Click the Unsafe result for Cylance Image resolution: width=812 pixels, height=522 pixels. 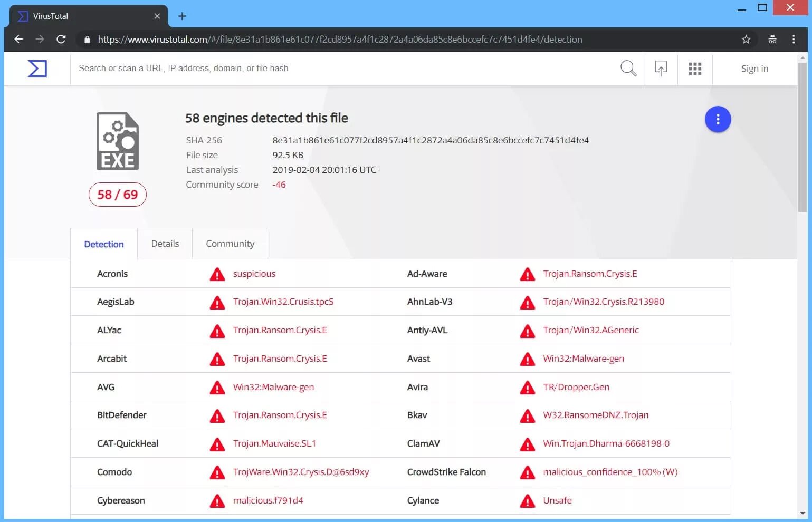[x=557, y=500]
